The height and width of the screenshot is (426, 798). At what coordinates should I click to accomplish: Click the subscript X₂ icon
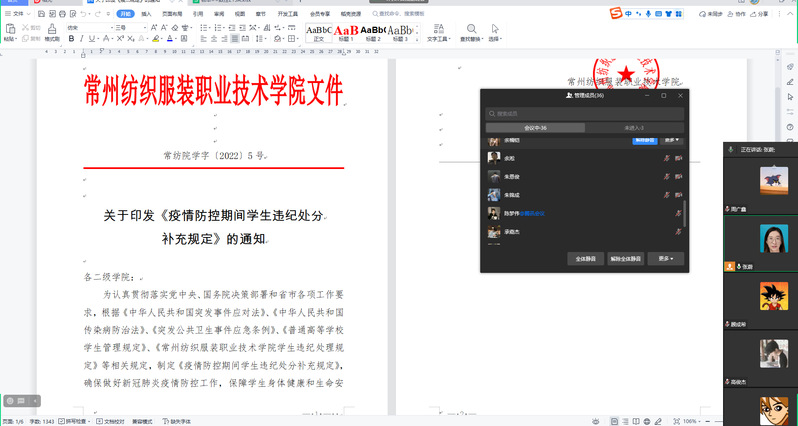131,39
